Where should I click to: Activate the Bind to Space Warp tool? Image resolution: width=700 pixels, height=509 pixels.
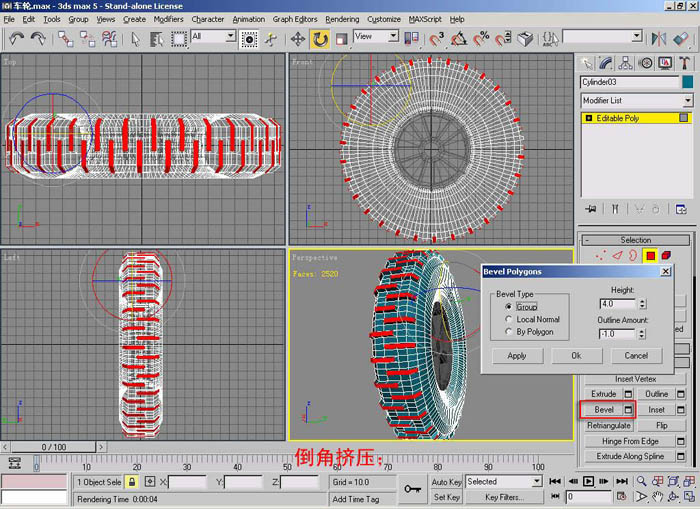[109, 39]
